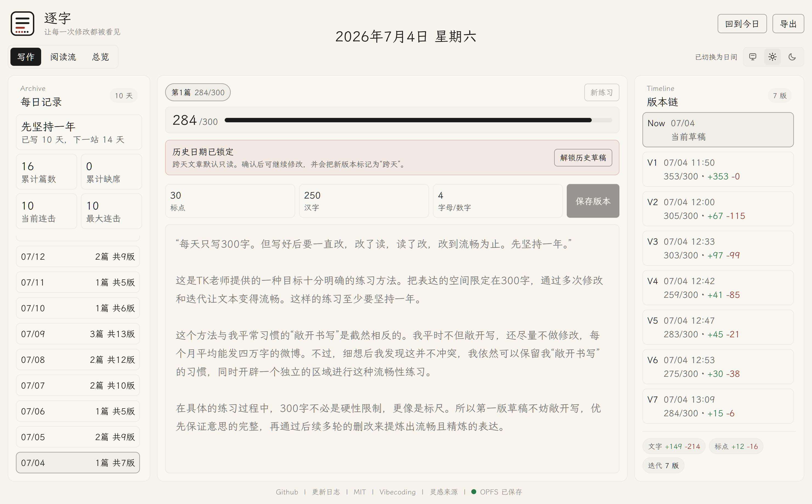
Task: Select the Now 当前草稿 version
Action: click(x=718, y=130)
